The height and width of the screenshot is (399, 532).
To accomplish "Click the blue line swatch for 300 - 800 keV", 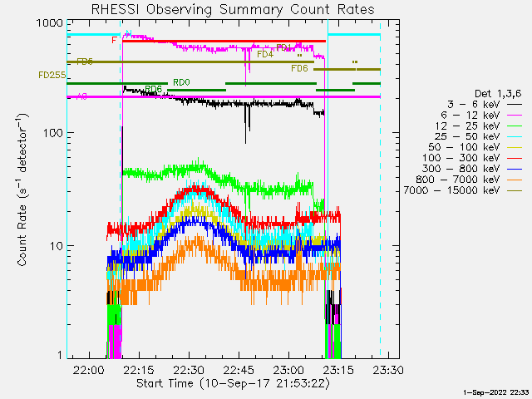I will [x=515, y=170].
